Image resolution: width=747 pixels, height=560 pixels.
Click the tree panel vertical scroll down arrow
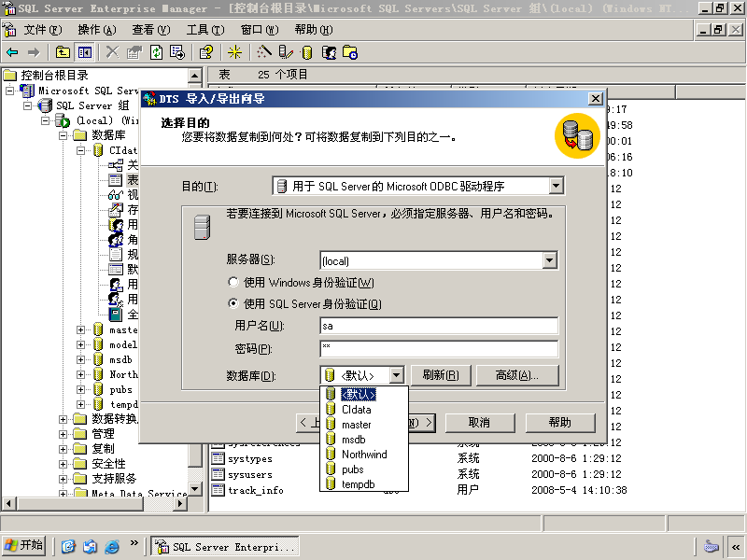pyautogui.click(x=195, y=488)
